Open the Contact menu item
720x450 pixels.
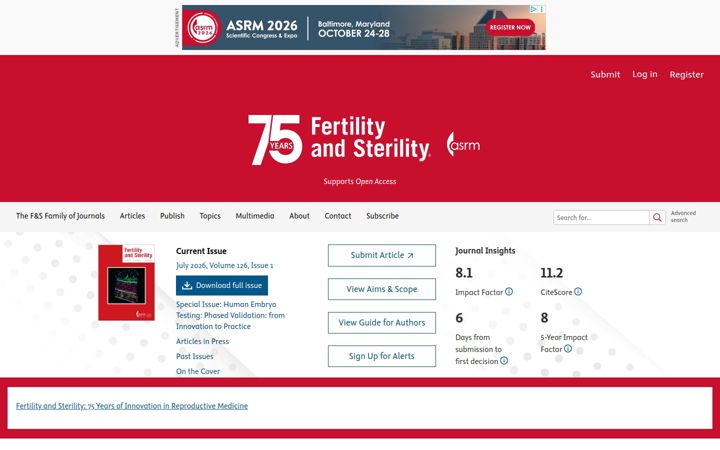coord(338,216)
